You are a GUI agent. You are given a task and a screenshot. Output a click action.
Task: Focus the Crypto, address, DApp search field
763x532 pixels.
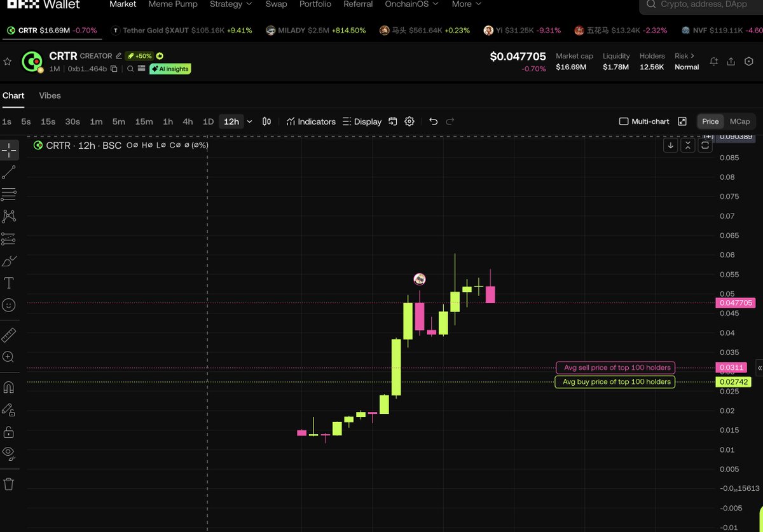pos(703,4)
